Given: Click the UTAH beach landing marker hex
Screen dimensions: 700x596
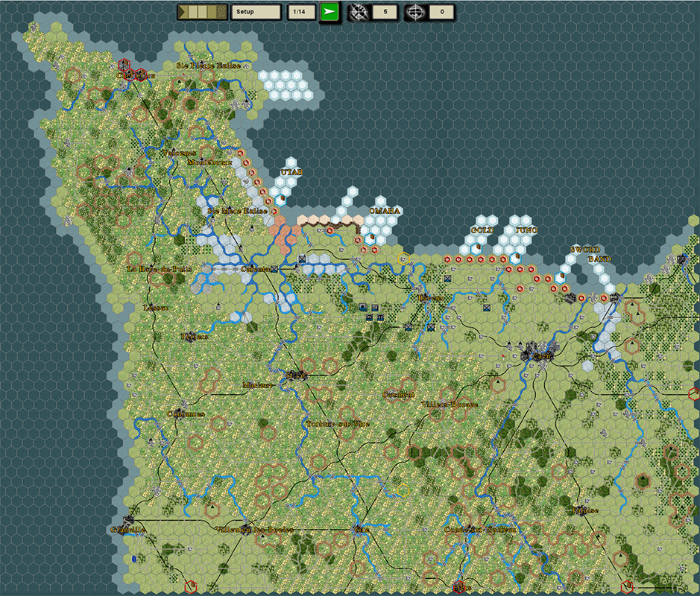Looking at the screenshot, I should point(280,200).
